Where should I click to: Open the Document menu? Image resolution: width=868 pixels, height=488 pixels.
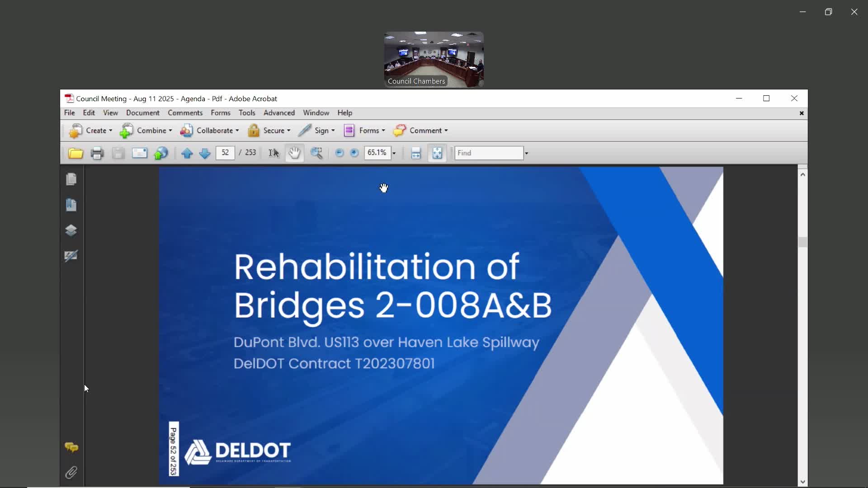click(x=142, y=113)
